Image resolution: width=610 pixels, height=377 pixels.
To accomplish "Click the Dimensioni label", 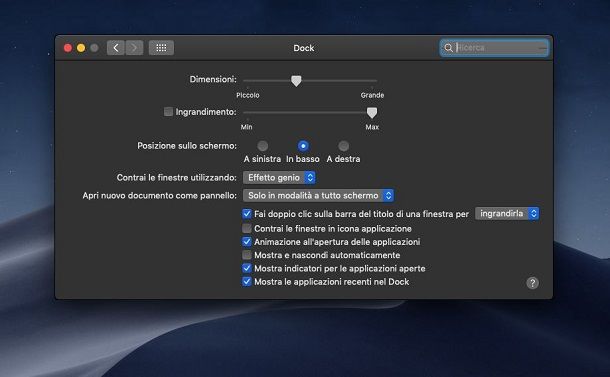I will (213, 79).
